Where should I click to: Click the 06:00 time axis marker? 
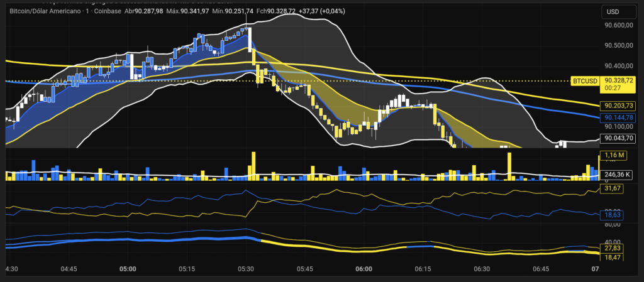(x=364, y=269)
